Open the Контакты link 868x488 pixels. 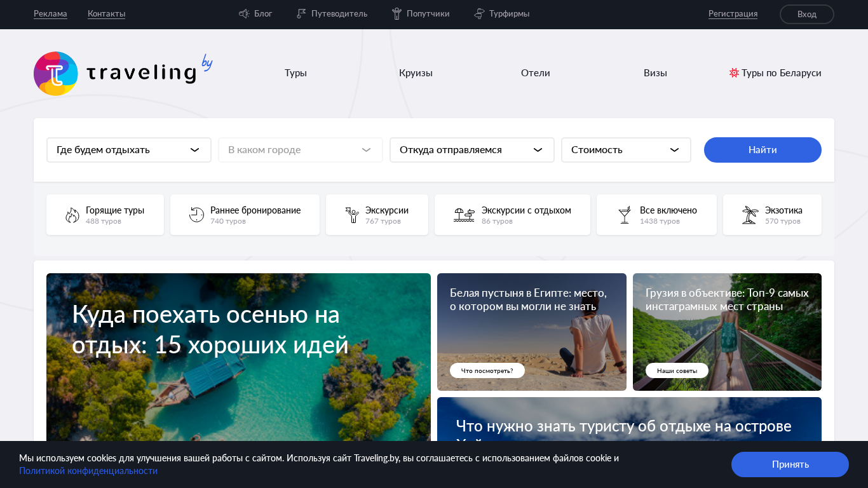tap(106, 13)
